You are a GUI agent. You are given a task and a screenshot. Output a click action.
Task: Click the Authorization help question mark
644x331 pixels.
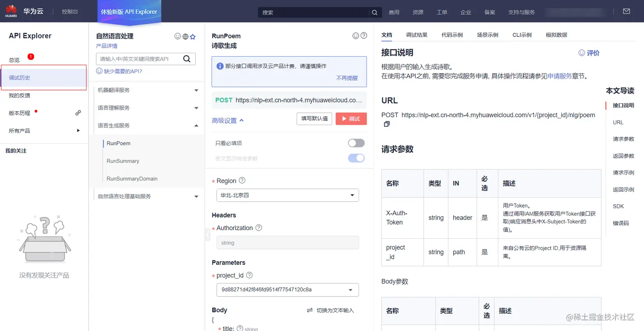coord(259,228)
